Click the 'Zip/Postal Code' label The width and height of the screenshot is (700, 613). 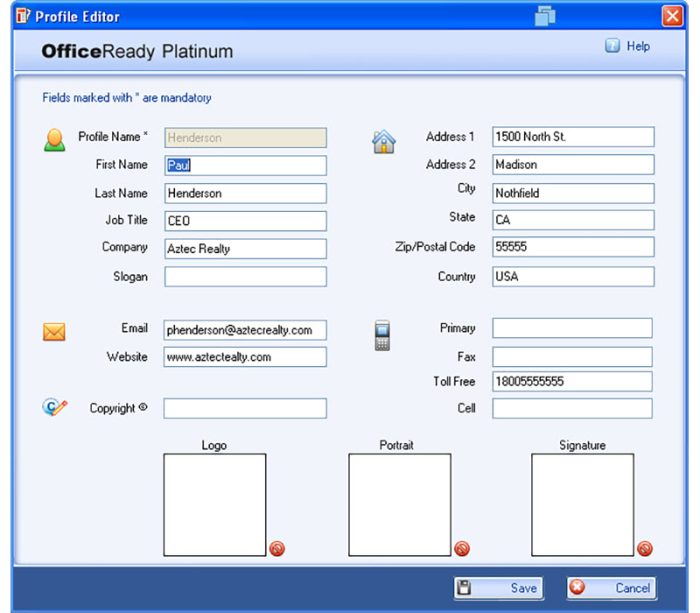(435, 247)
